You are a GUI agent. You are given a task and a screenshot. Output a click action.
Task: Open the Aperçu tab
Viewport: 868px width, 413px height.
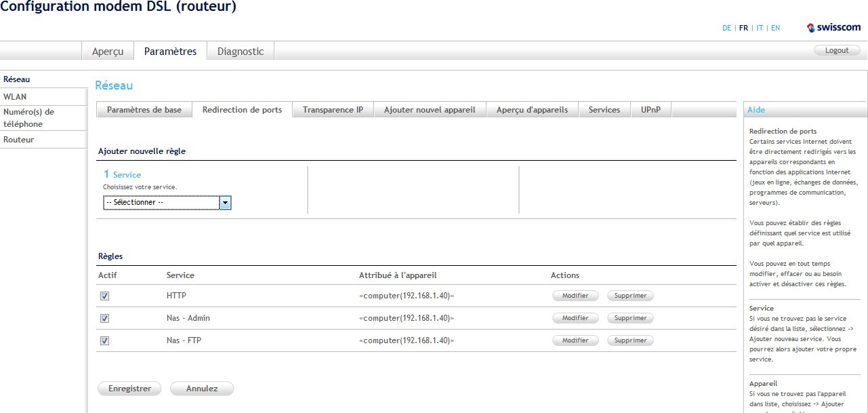coord(107,51)
